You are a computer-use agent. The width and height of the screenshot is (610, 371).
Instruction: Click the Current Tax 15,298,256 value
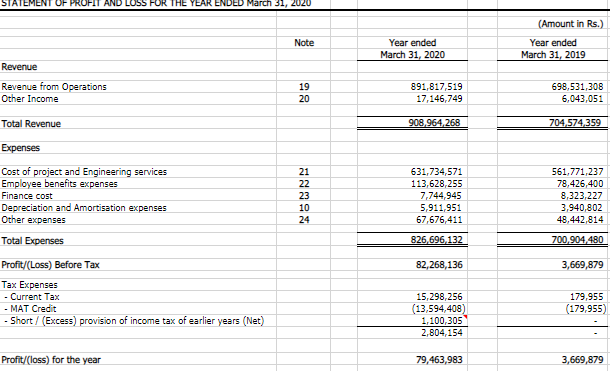tap(439, 297)
